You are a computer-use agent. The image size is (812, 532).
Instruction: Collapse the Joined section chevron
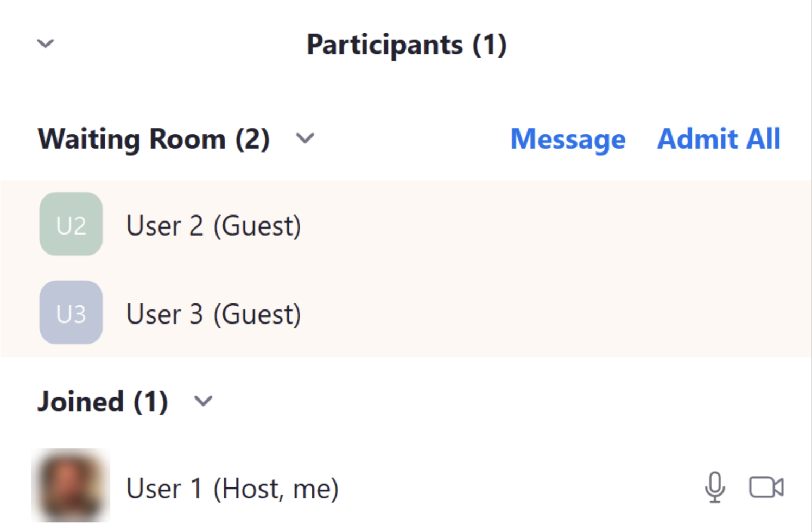(x=203, y=401)
